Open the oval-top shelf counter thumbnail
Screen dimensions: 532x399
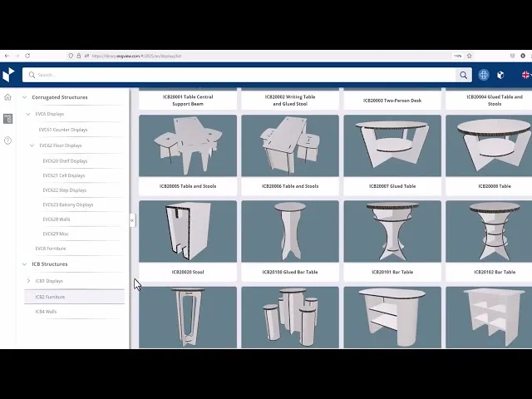pos(392,318)
